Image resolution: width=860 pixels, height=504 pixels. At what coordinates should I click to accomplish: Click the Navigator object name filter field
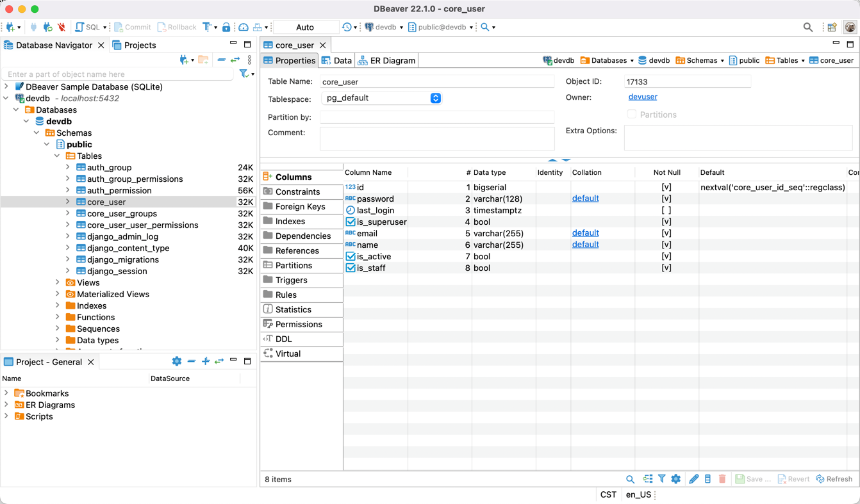(119, 74)
